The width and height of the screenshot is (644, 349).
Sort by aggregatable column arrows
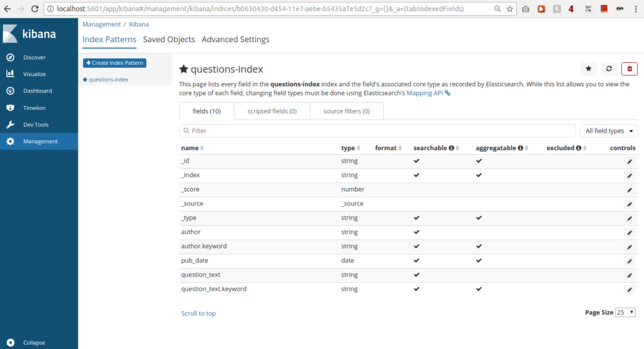pyautogui.click(x=526, y=148)
